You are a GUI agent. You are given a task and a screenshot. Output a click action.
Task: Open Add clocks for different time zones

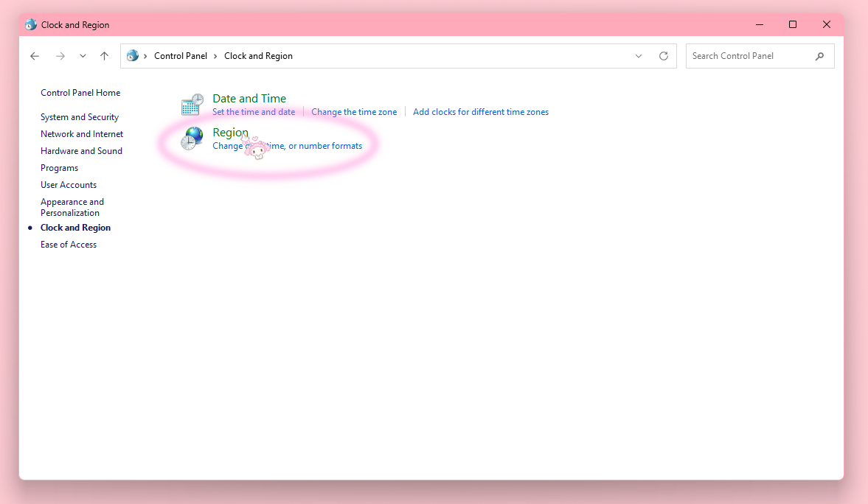(x=481, y=112)
